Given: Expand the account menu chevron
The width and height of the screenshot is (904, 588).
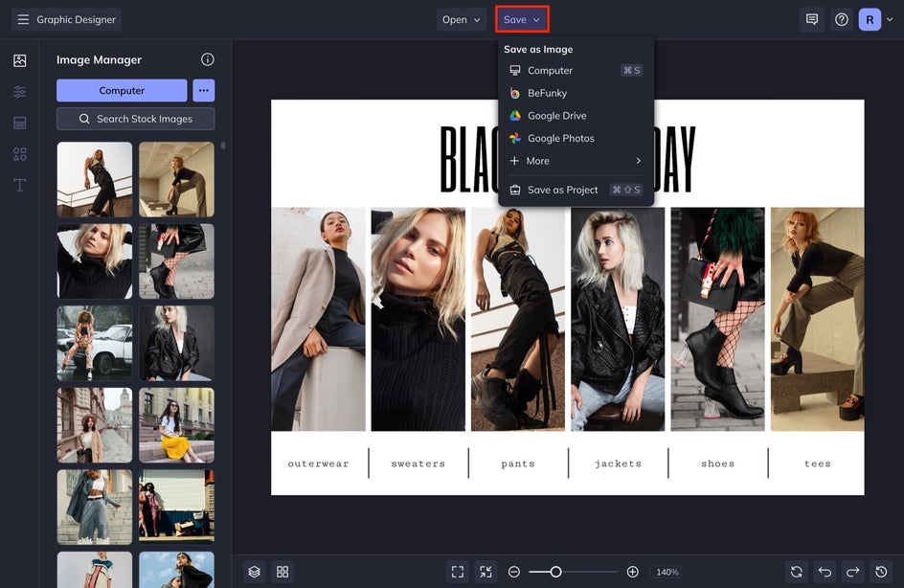Looking at the screenshot, I should [x=890, y=19].
